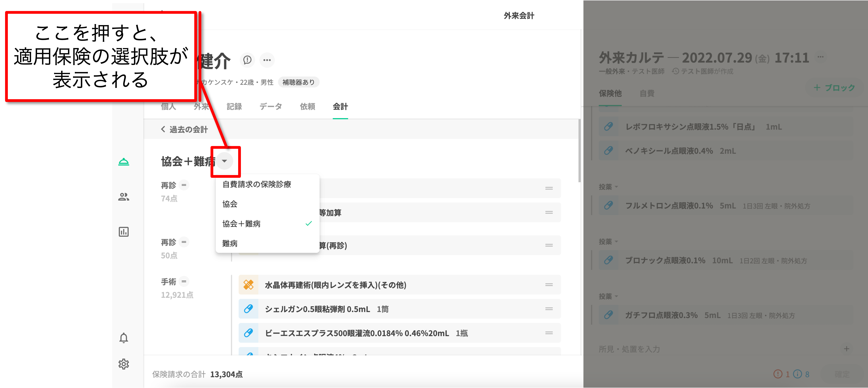Open patient more options ellipsis button
Image resolution: width=868 pixels, height=388 pixels.
(x=267, y=60)
